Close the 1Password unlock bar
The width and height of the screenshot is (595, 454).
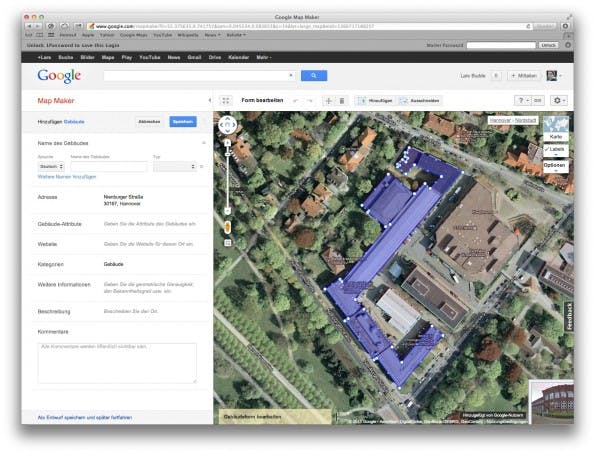coord(568,45)
